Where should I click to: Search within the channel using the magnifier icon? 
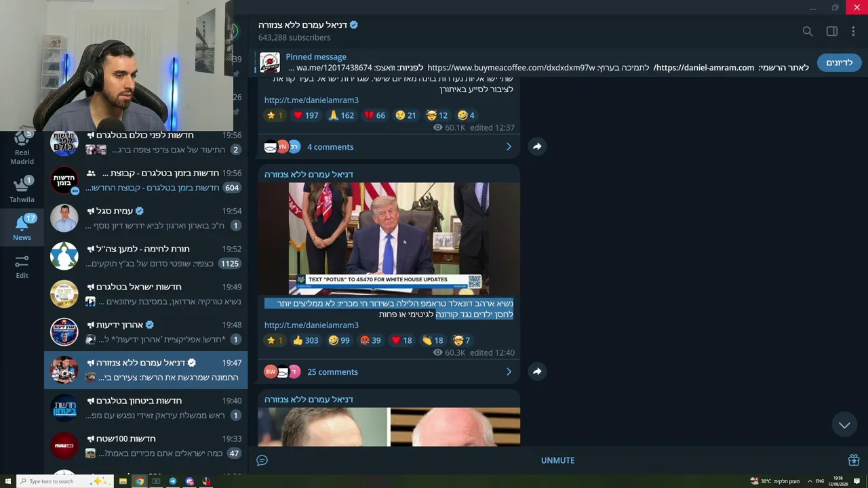[x=808, y=31]
